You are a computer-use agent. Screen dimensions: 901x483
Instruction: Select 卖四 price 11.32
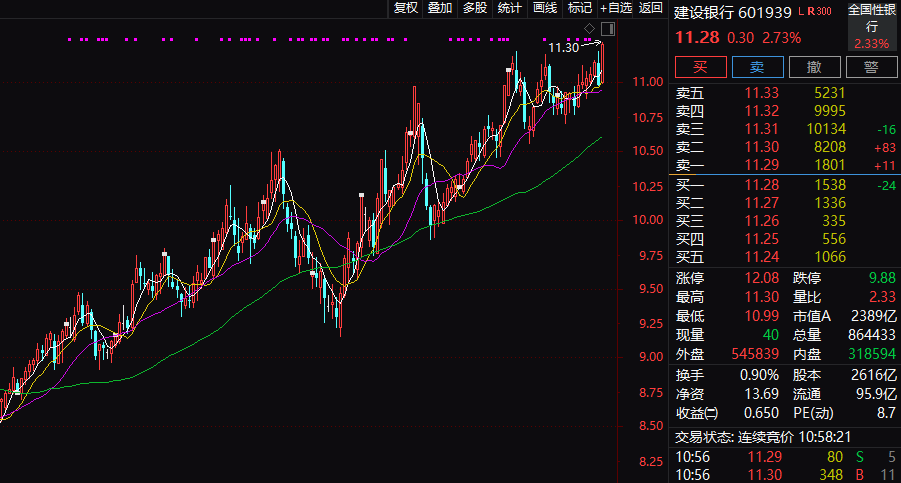[762, 111]
